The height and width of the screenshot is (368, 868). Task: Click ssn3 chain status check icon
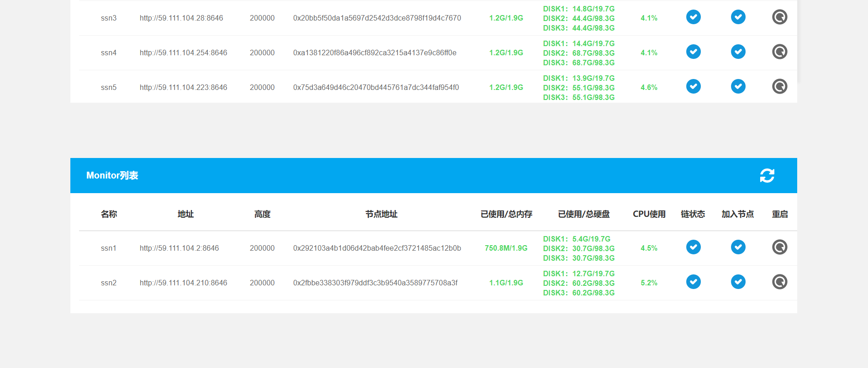tap(693, 17)
